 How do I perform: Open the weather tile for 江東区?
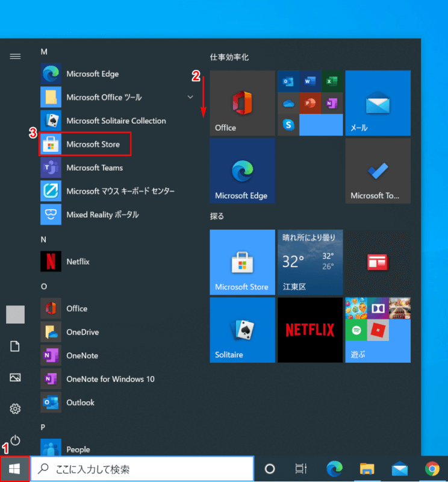tap(310, 262)
